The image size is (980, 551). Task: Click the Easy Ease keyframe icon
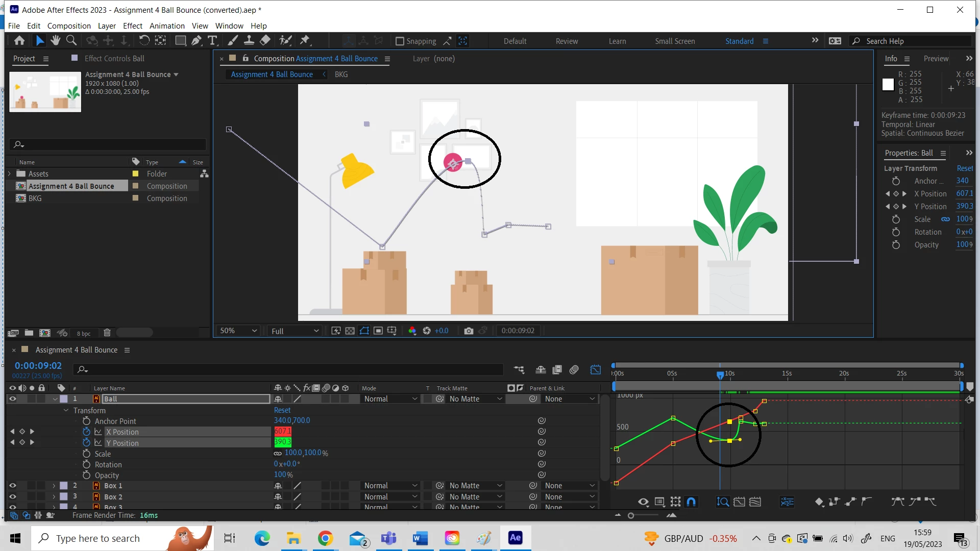[897, 502]
